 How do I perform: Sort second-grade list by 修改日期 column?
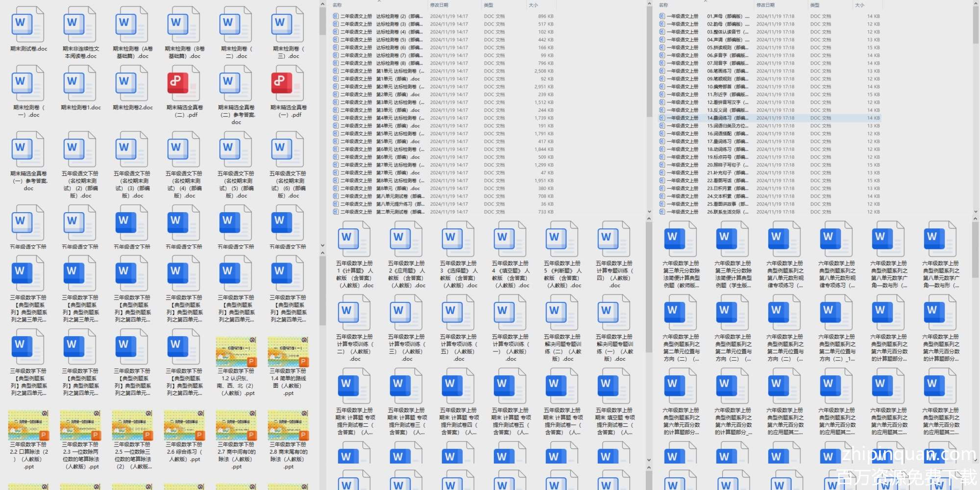(439, 5)
